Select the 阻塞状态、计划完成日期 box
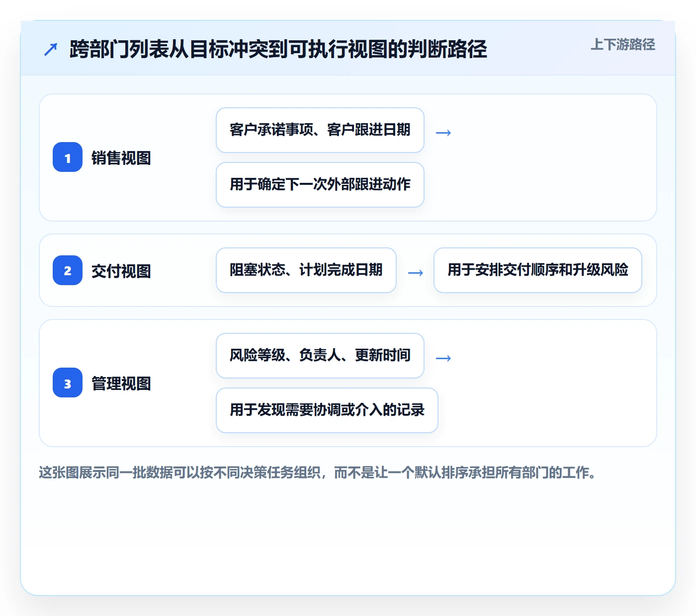 coord(306,270)
